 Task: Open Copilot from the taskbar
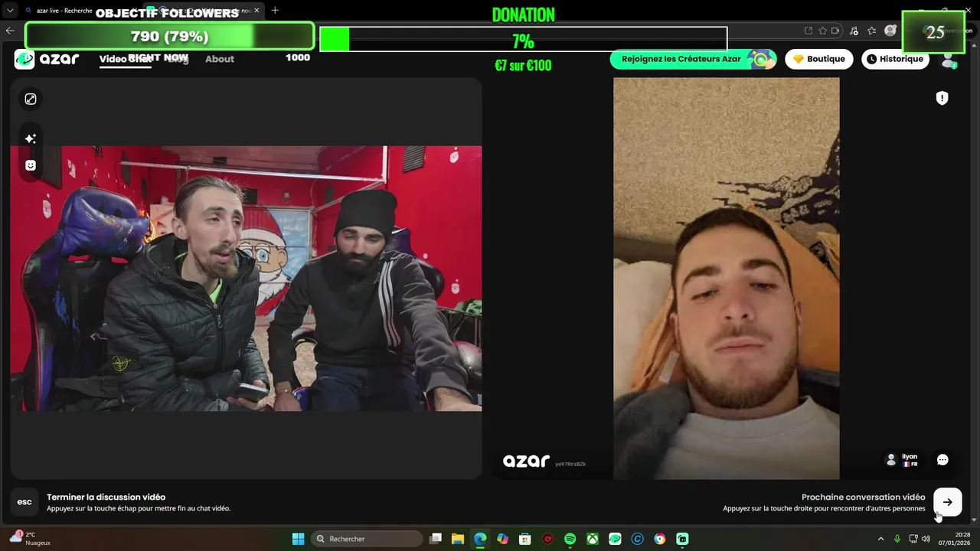click(x=502, y=539)
